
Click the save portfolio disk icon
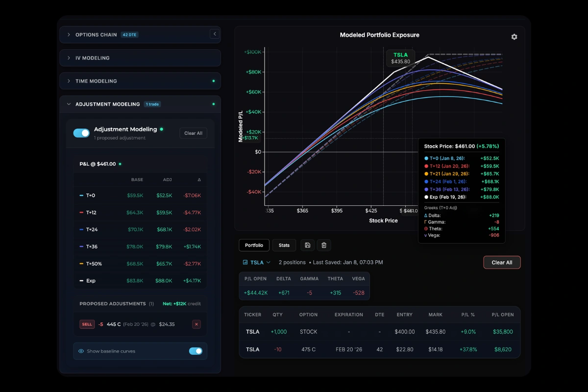[307, 245]
